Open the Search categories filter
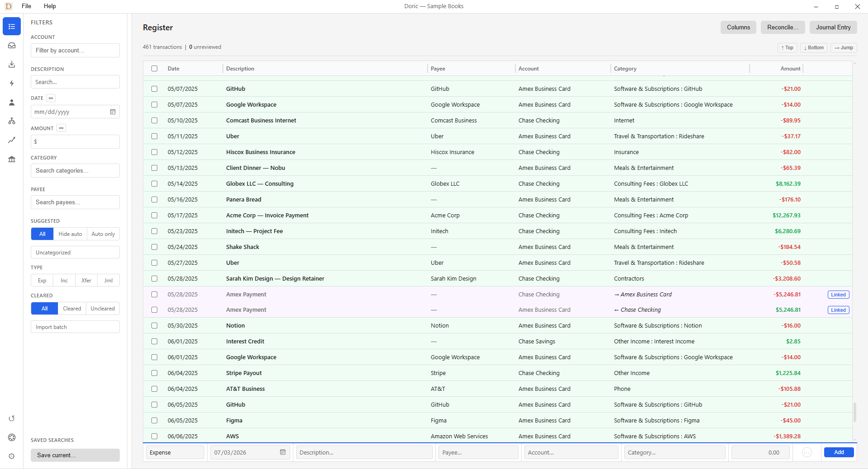The height and width of the screenshot is (469, 868). point(75,171)
